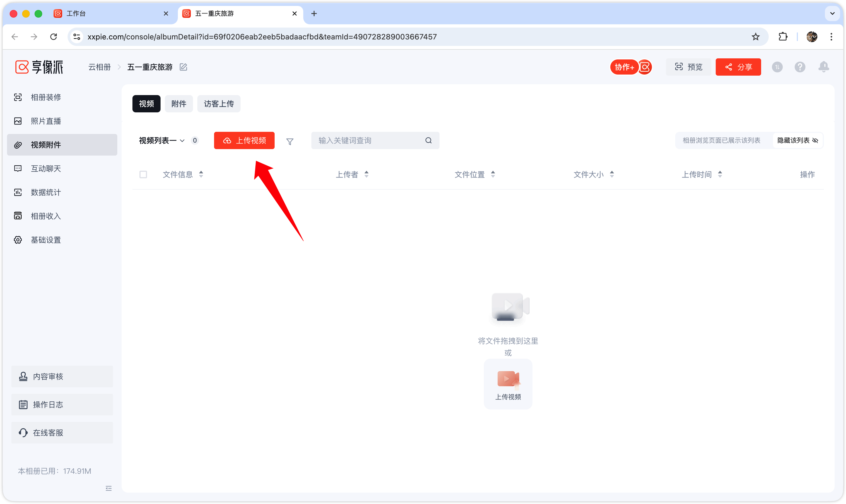Tick the select-all checkbox in the table header
This screenshot has height=504, width=846.
[143, 174]
